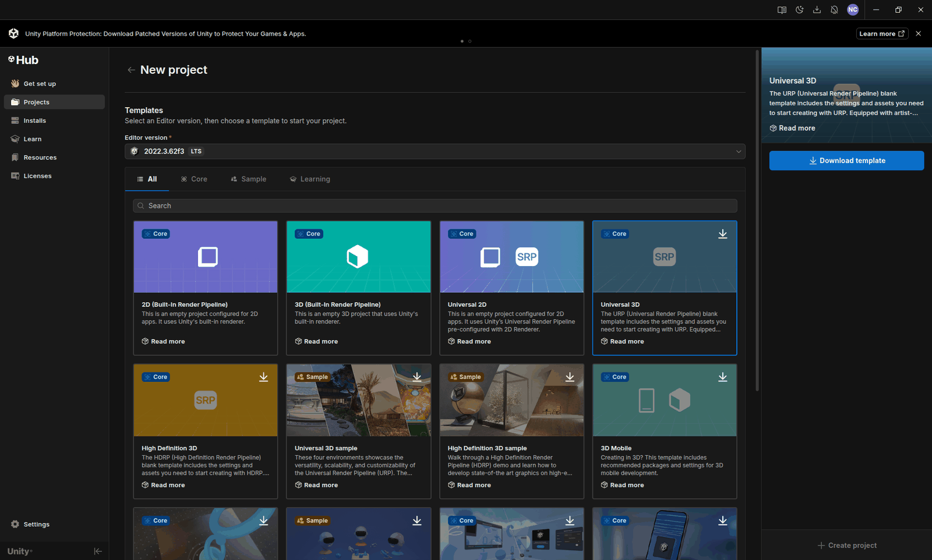Go to Projects in the sidebar
932x560 pixels.
pos(54,102)
